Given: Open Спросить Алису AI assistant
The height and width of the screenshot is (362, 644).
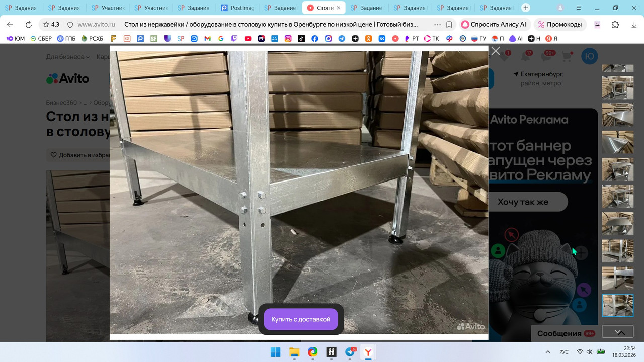Looking at the screenshot, I should point(494,24).
